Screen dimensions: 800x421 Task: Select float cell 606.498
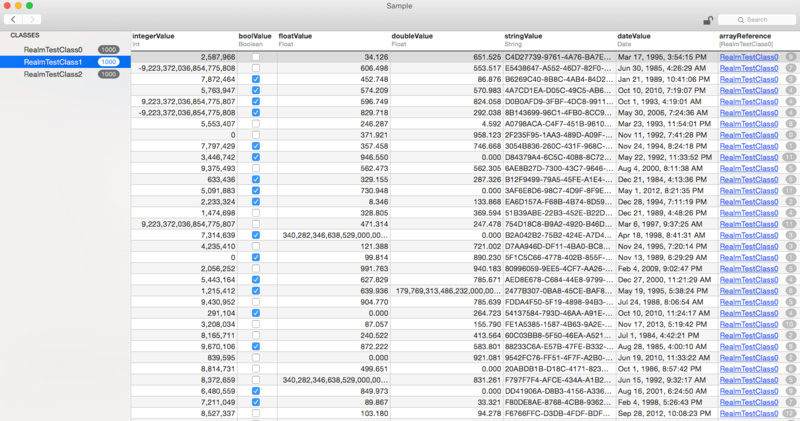(334, 68)
